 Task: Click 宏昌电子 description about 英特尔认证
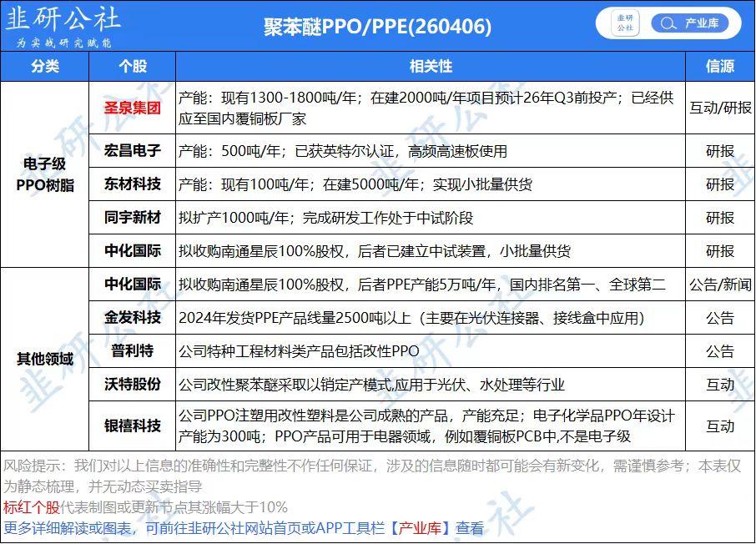pos(342,151)
